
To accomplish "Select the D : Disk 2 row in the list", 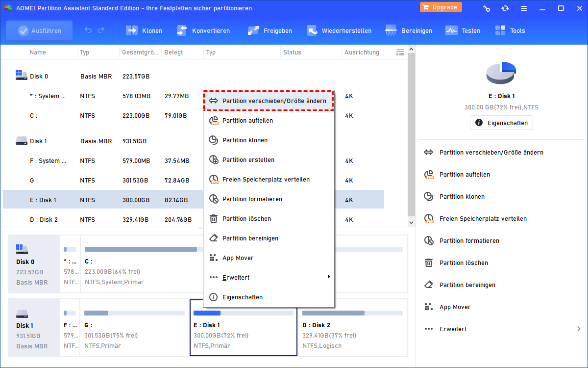I will point(194,219).
